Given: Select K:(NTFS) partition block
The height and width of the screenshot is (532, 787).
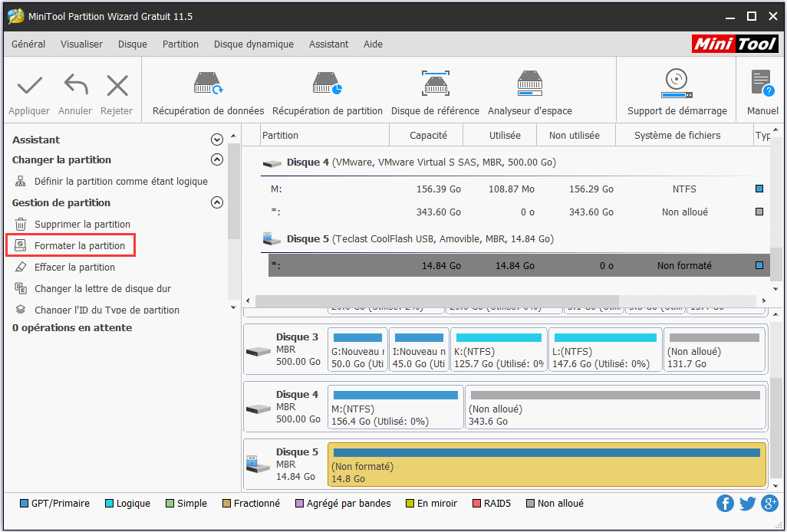Looking at the screenshot, I should pos(499,350).
